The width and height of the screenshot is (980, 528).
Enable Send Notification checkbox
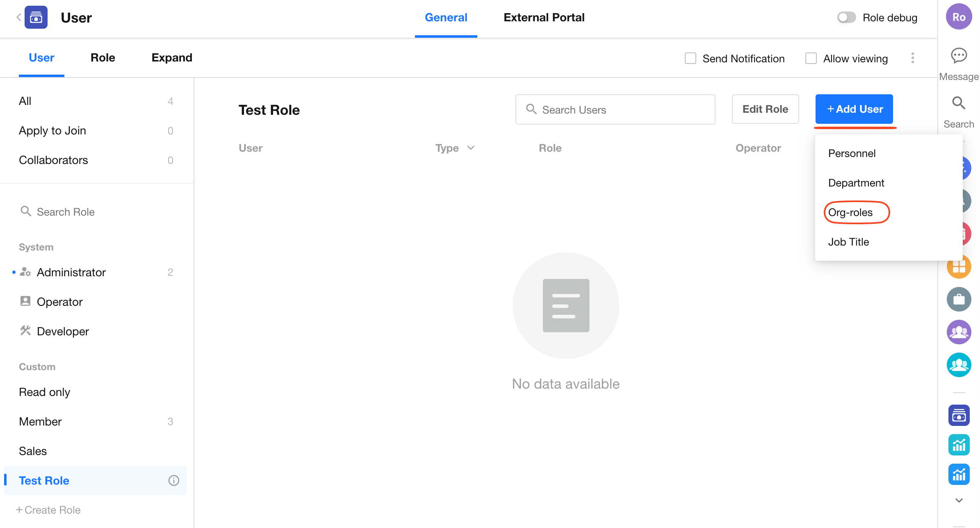[x=691, y=58]
